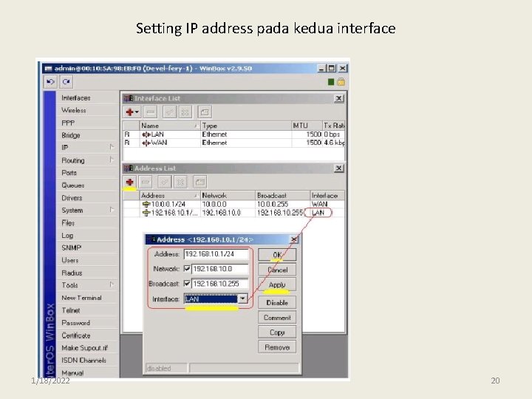Select the Broadcast column header
532x399 pixels.
click(x=282, y=195)
